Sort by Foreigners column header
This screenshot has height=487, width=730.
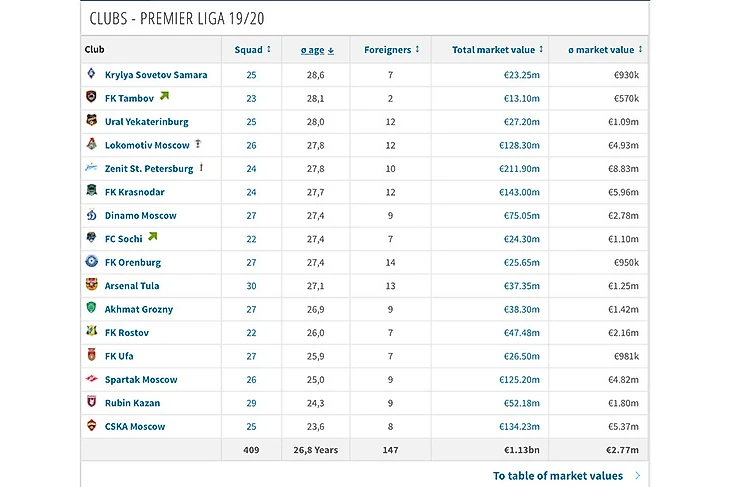391,49
